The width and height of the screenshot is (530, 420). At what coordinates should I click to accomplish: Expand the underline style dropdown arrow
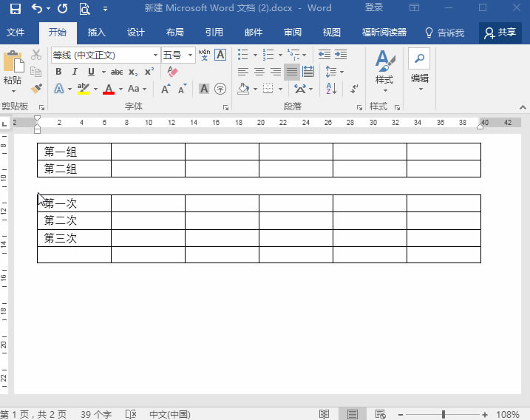pos(103,72)
